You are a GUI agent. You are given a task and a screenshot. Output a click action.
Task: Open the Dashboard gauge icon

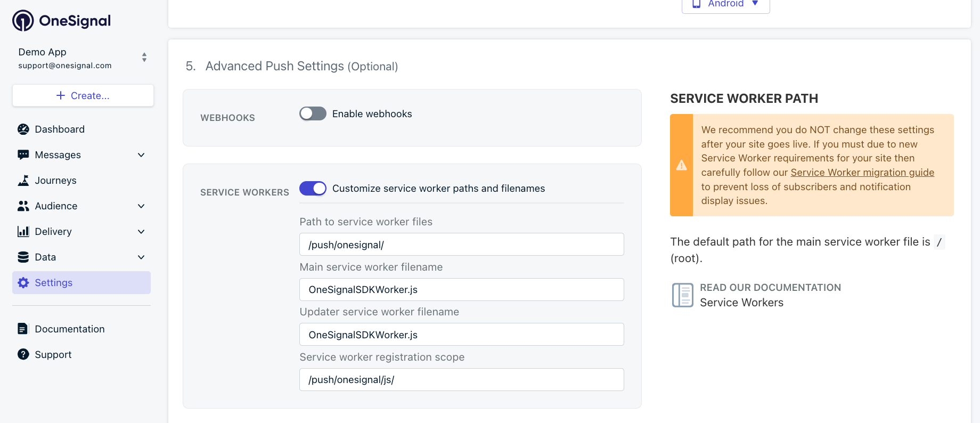coord(23,129)
